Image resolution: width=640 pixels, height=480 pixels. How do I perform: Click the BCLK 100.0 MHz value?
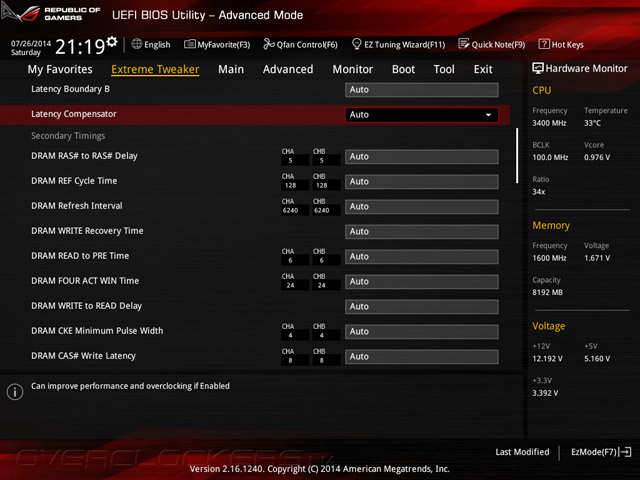coord(550,157)
